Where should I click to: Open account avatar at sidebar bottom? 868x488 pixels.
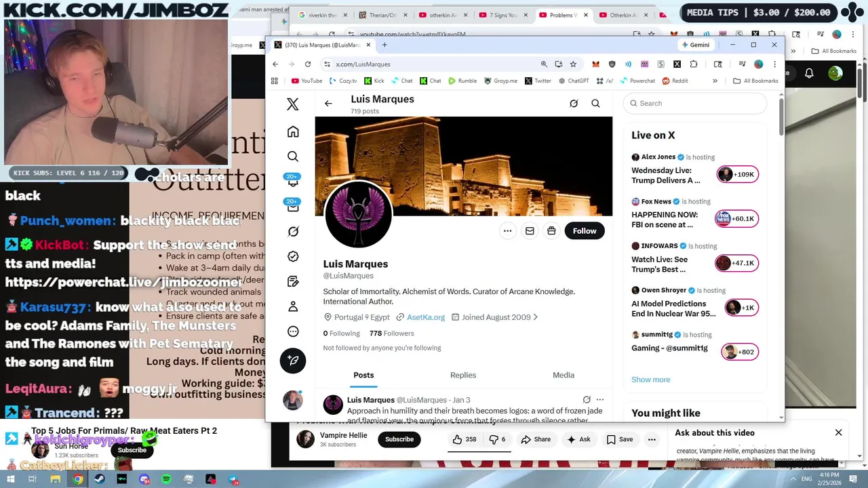293,400
